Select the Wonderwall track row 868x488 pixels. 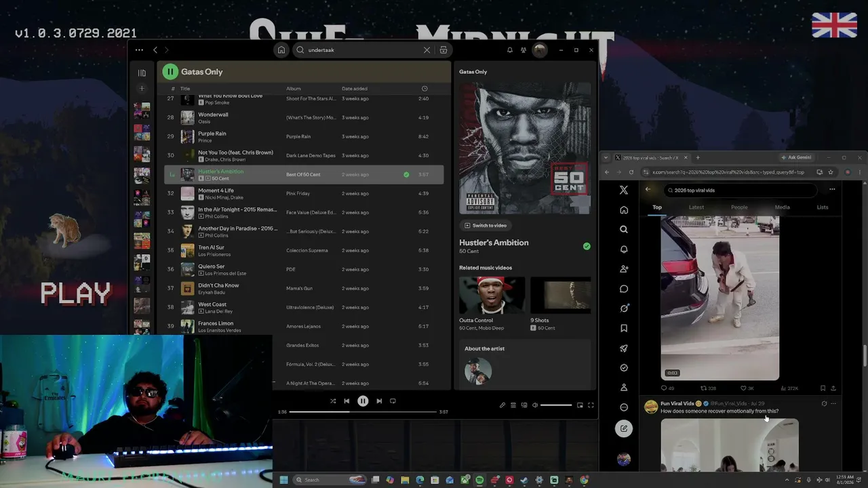(x=304, y=117)
